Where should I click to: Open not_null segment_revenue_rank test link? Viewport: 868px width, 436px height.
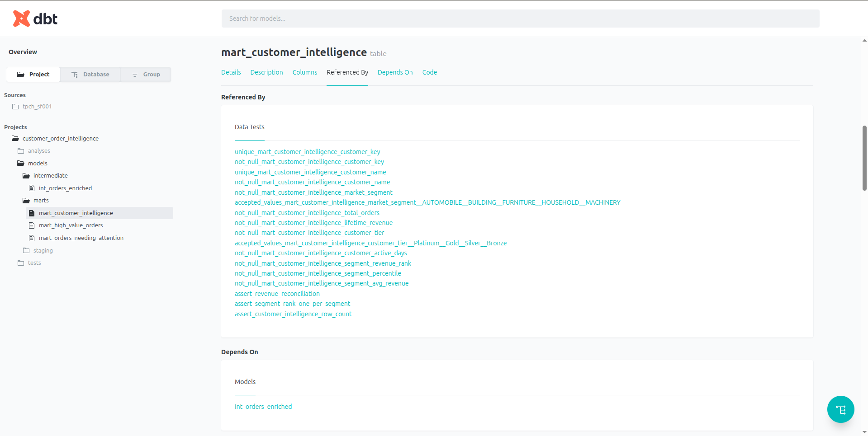pyautogui.click(x=323, y=263)
